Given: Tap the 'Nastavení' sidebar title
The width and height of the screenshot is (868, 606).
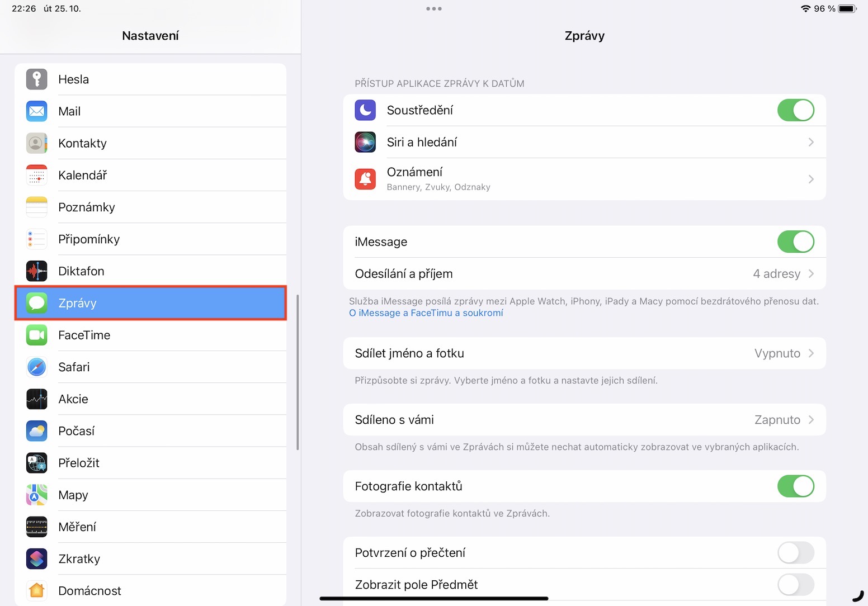Looking at the screenshot, I should (150, 36).
